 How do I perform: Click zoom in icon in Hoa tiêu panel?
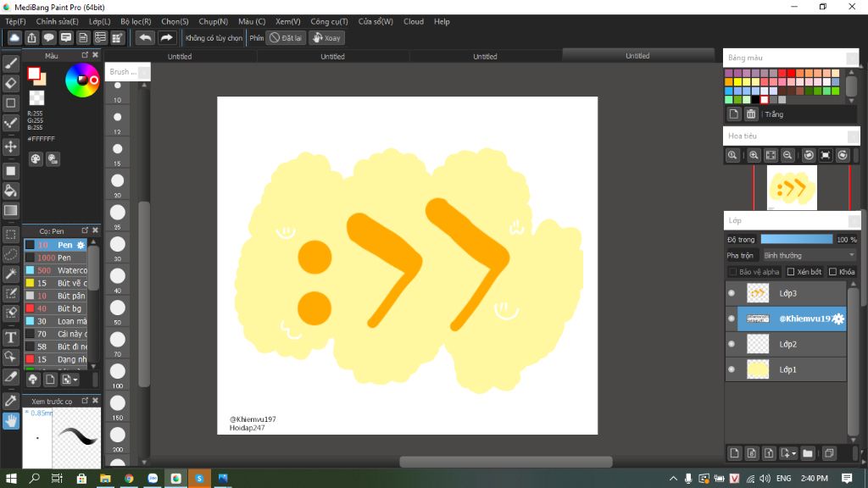[754, 156]
